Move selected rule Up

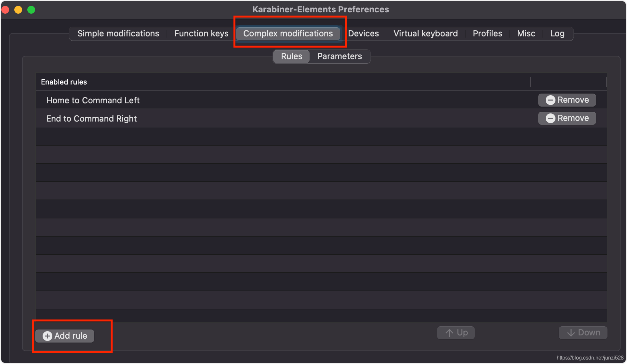point(456,332)
